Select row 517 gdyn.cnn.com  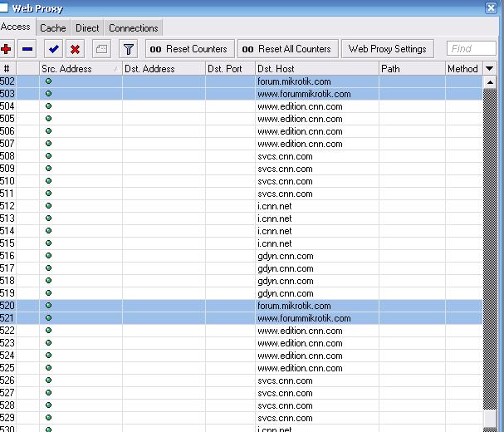[x=241, y=268]
